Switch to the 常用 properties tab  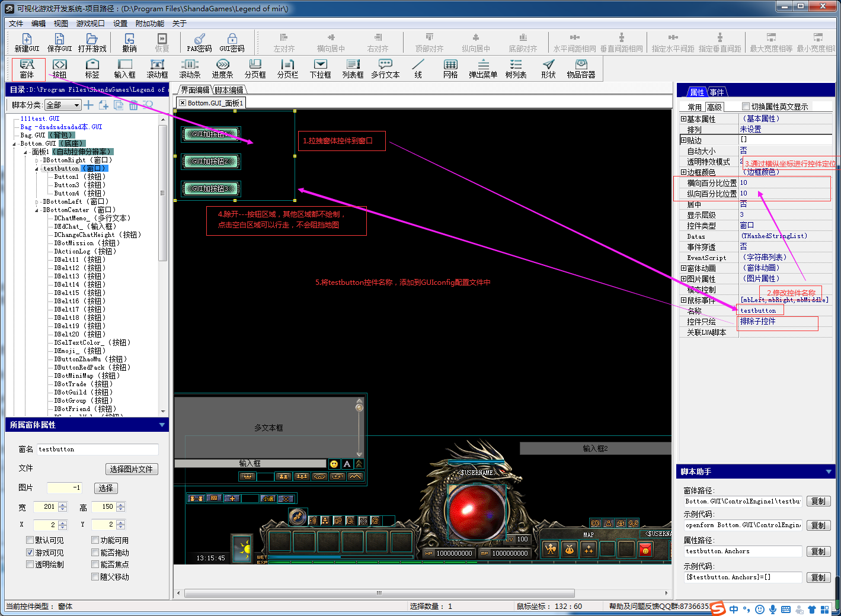pos(695,107)
